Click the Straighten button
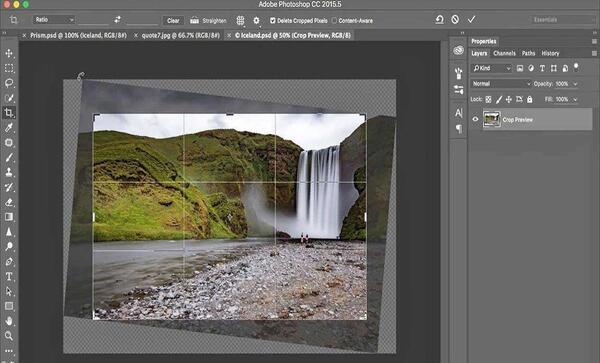 click(209, 21)
